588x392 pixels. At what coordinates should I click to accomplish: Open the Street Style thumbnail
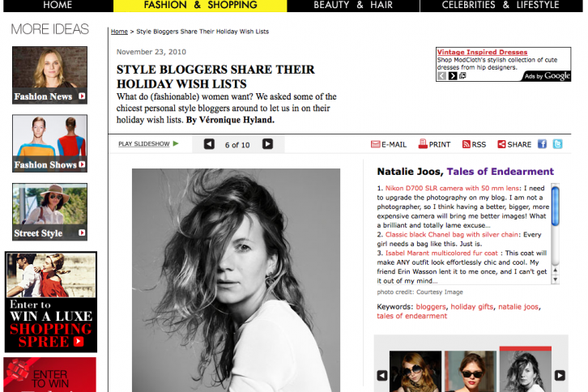pyautogui.click(x=50, y=212)
